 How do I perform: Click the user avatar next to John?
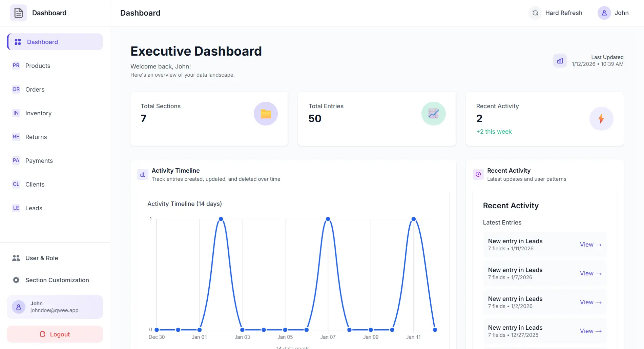(604, 13)
